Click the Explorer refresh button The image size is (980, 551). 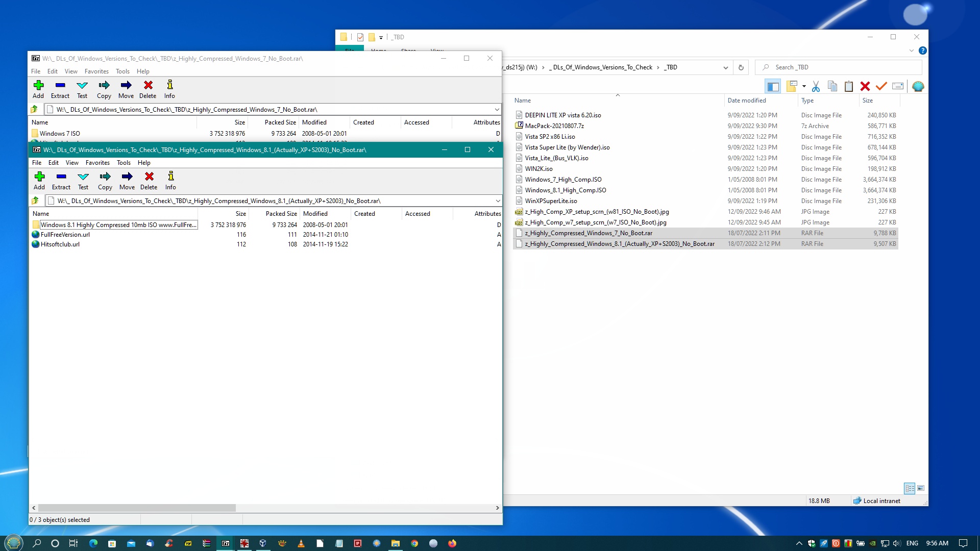point(741,67)
